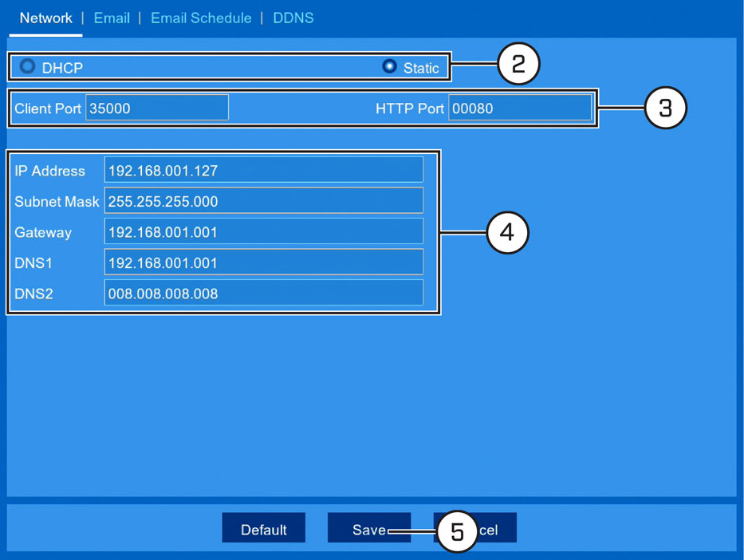This screenshot has height=560, width=744.
Task: Click the "DNS2" label
Action: [33, 294]
